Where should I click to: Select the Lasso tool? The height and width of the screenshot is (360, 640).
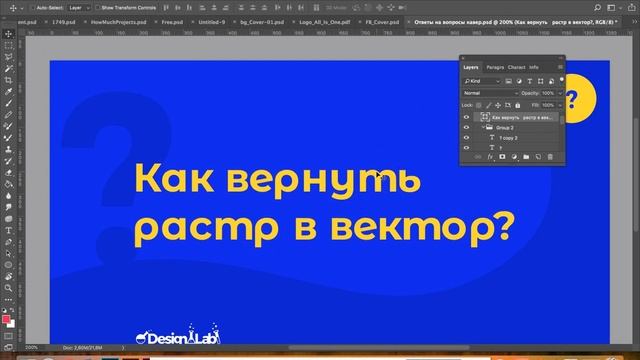(x=8, y=57)
